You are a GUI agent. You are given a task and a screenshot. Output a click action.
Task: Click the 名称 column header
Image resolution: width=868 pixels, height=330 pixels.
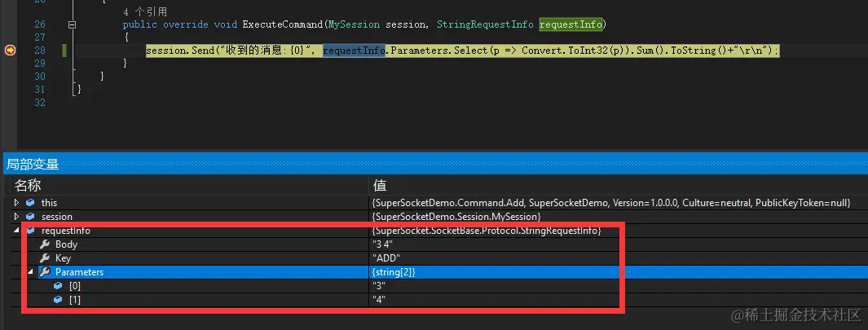28,185
